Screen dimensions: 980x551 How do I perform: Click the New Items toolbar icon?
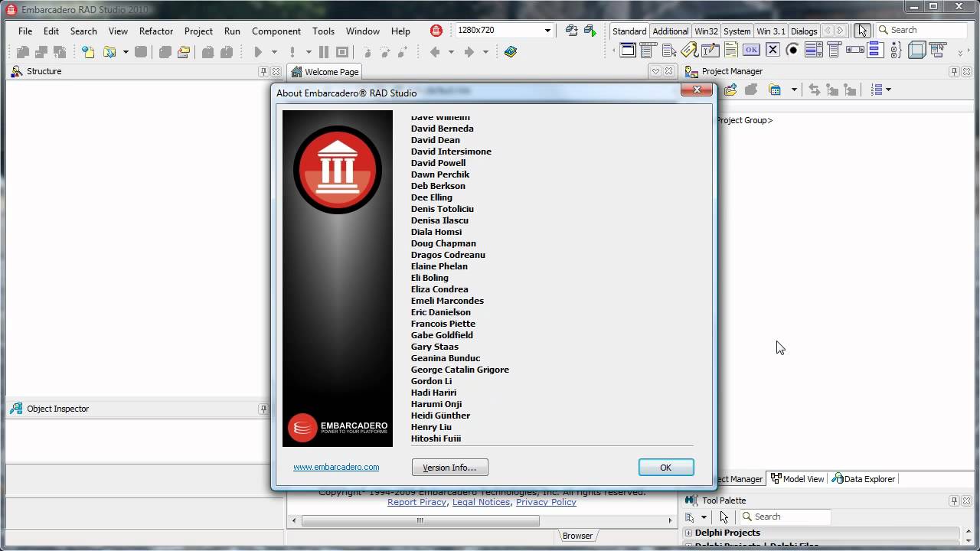(x=89, y=52)
